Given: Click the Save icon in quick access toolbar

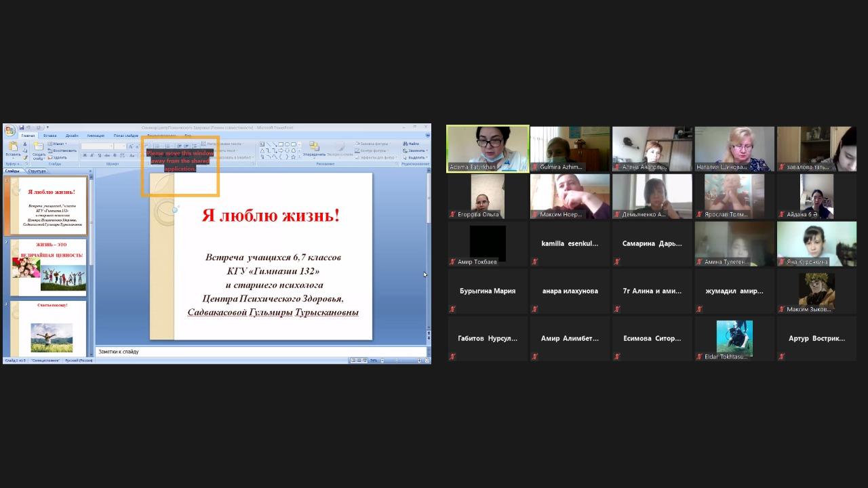Looking at the screenshot, I should [22, 127].
